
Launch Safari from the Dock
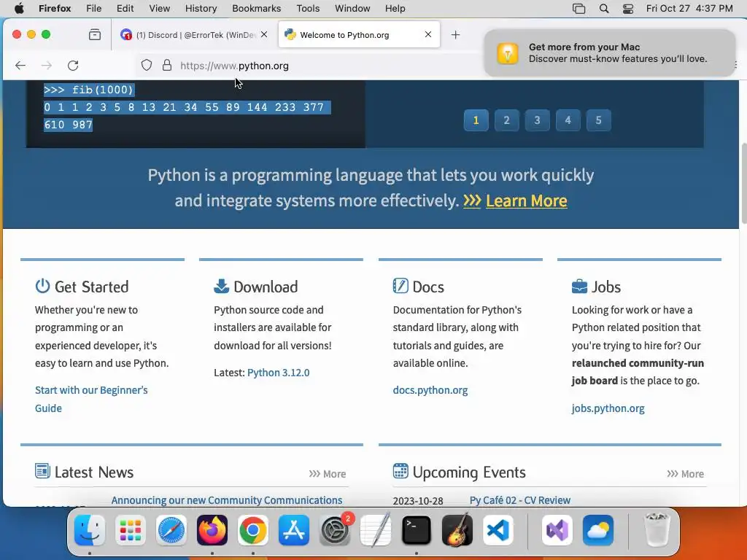coord(171,530)
